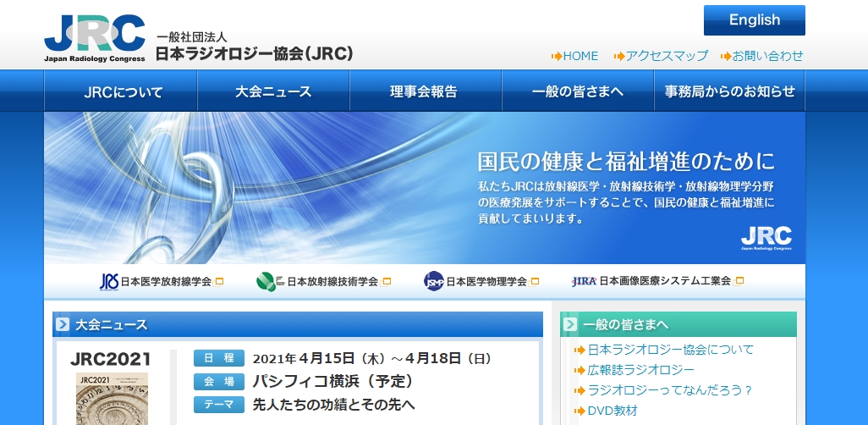This screenshot has height=425, width=868.
Task: Open the お問い合わせ contact link
Action: 767,56
